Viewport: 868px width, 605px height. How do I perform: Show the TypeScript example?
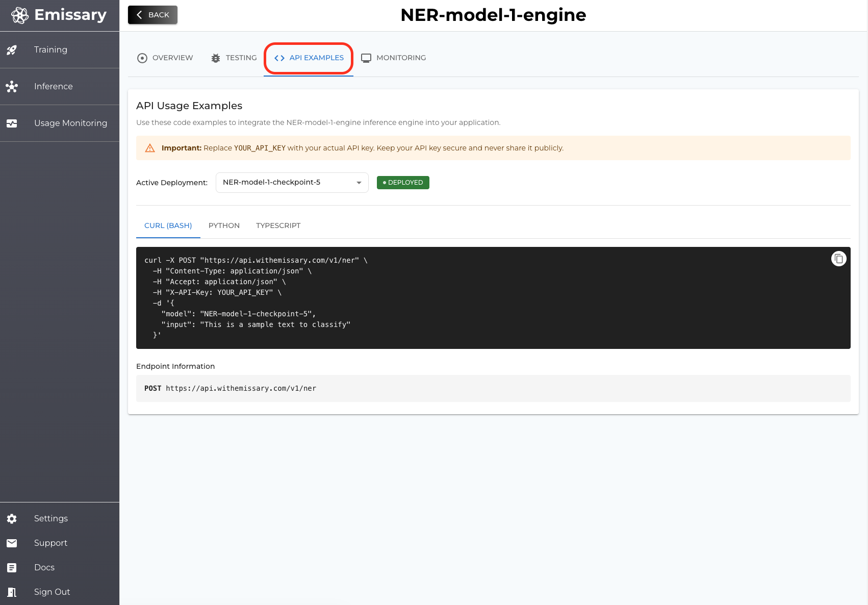(x=278, y=225)
